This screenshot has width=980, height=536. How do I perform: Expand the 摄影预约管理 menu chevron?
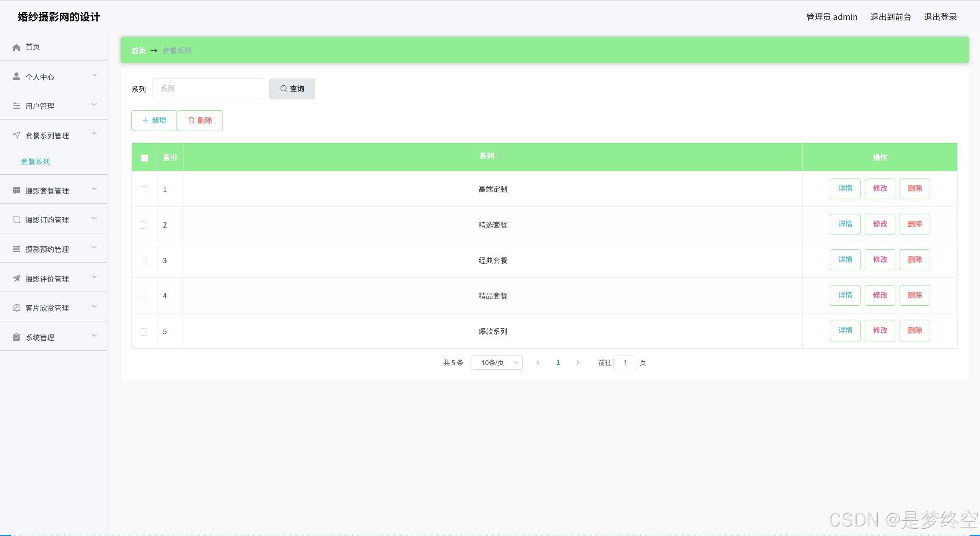click(94, 248)
